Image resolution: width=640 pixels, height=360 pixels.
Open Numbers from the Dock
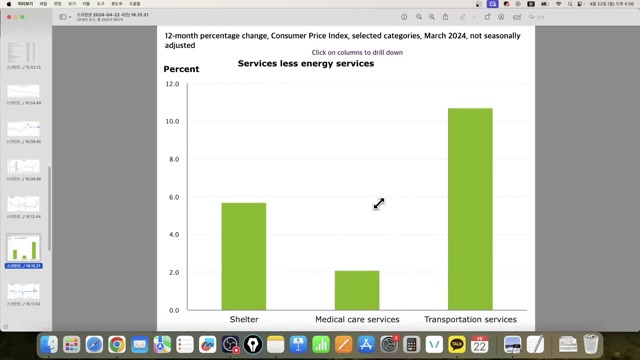321,344
